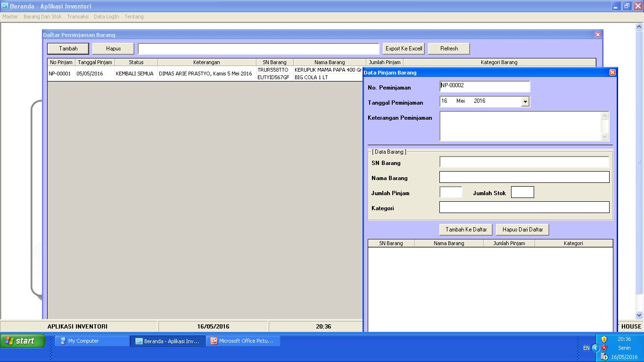
Task: Click the yellow security alert shield in system tray
Action: [604, 339]
